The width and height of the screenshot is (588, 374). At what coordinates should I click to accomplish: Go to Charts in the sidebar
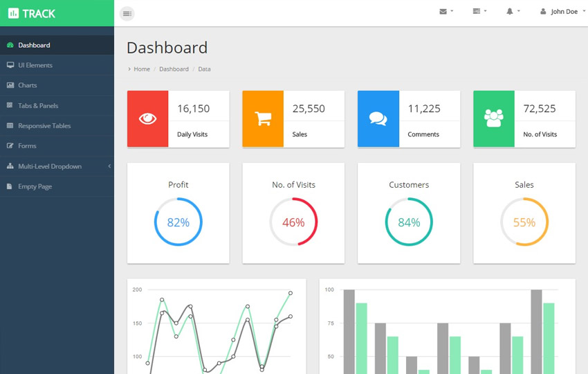click(x=57, y=85)
